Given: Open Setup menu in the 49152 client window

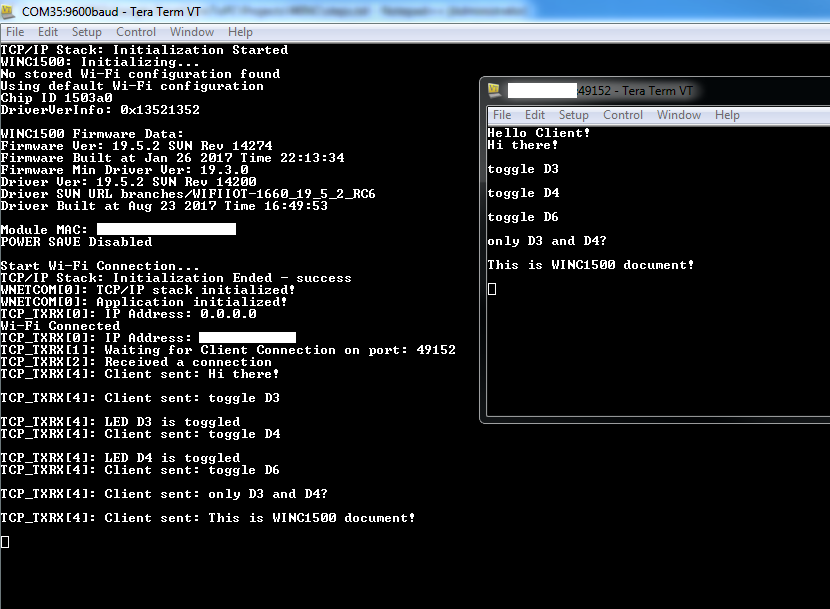Looking at the screenshot, I should 574,115.
